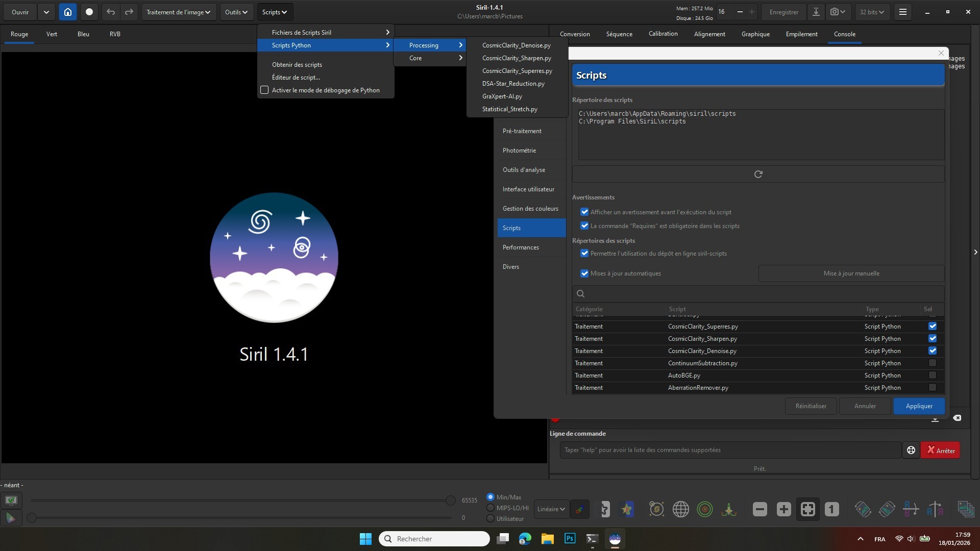The height and width of the screenshot is (551, 980).
Task: Click the green concentric circles photometry icon
Action: 705,509
